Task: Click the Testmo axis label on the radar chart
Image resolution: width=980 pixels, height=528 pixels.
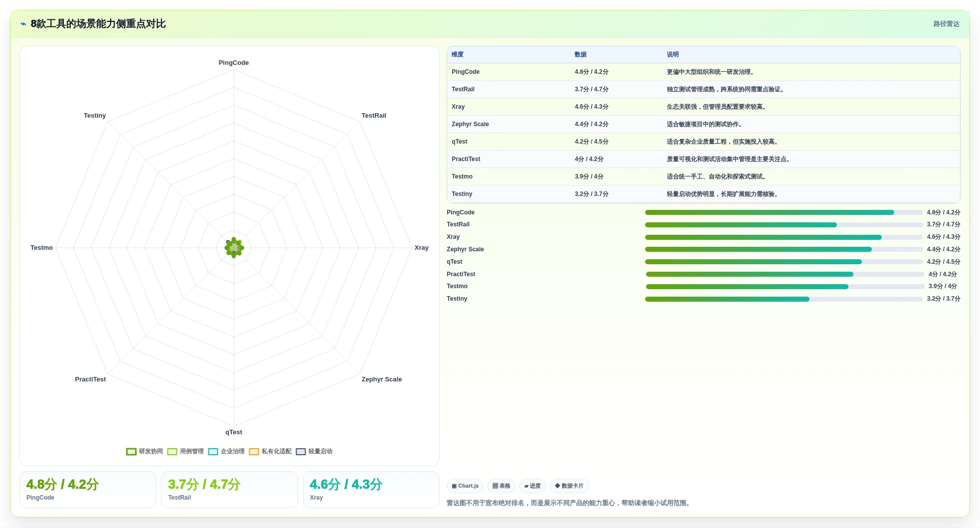Action: pyautogui.click(x=41, y=248)
